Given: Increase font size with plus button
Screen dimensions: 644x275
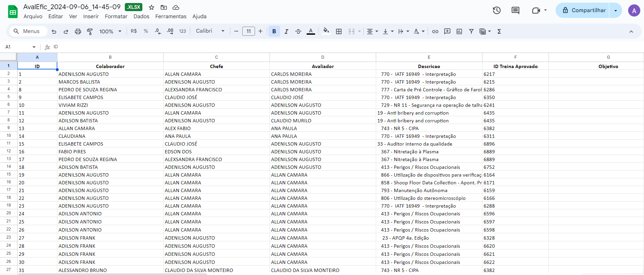Looking at the screenshot, I should (260, 31).
